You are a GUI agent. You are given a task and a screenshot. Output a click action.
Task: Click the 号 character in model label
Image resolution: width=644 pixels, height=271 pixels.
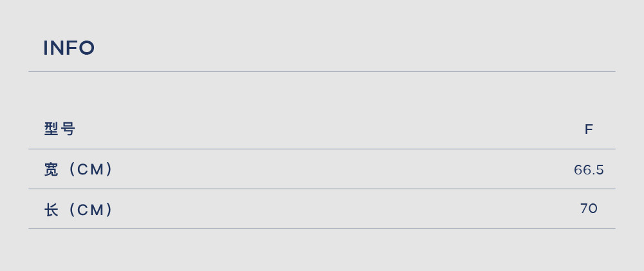68,129
